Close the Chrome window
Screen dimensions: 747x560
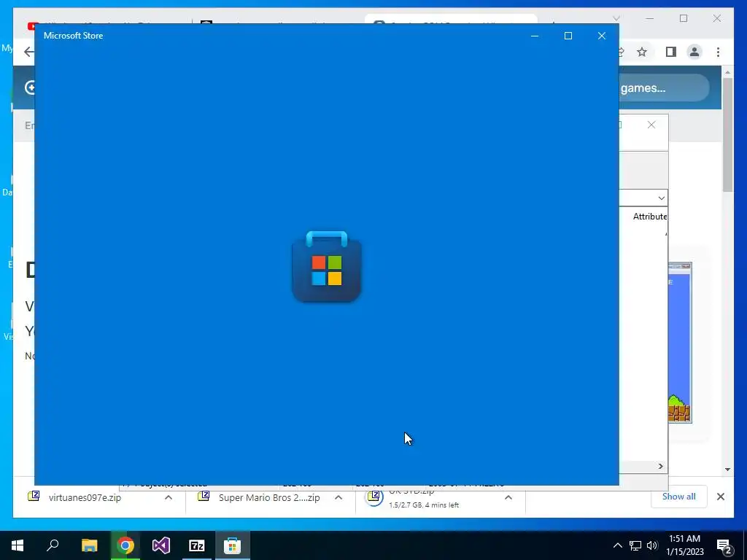point(717,18)
